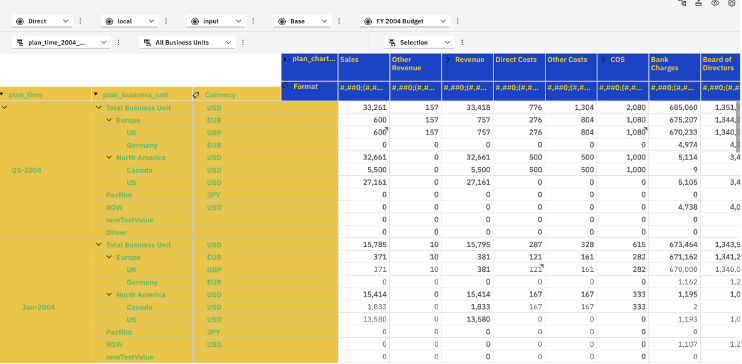Collapse North America node under Jan-2004
Screen dimensions: 742x364
tap(109, 294)
